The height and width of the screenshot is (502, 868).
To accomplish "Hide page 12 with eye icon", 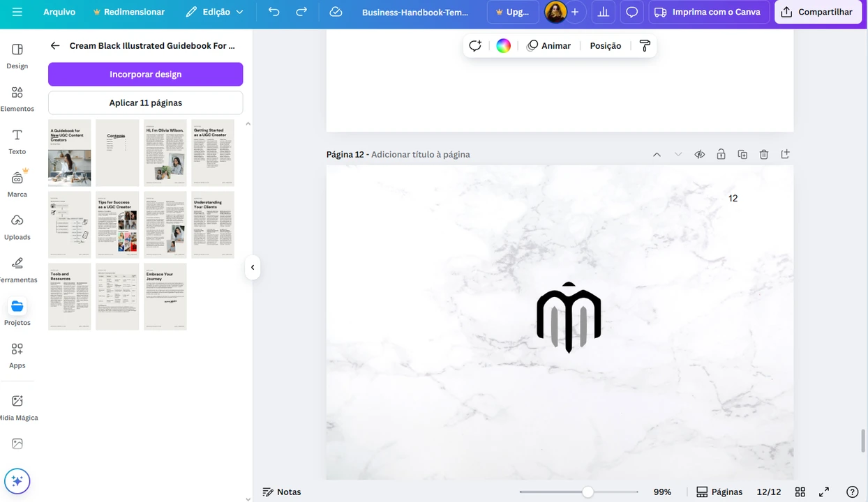I will point(699,154).
